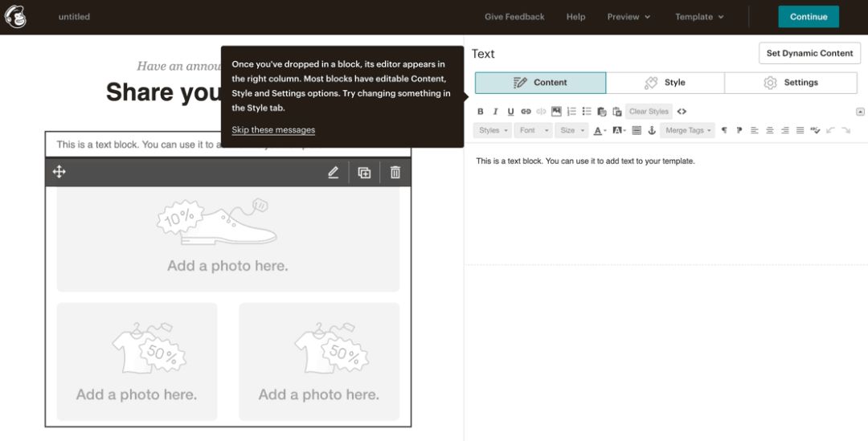Expand the Merge Tags dropdown
Viewport: 868px width, 441px height.
coord(687,131)
